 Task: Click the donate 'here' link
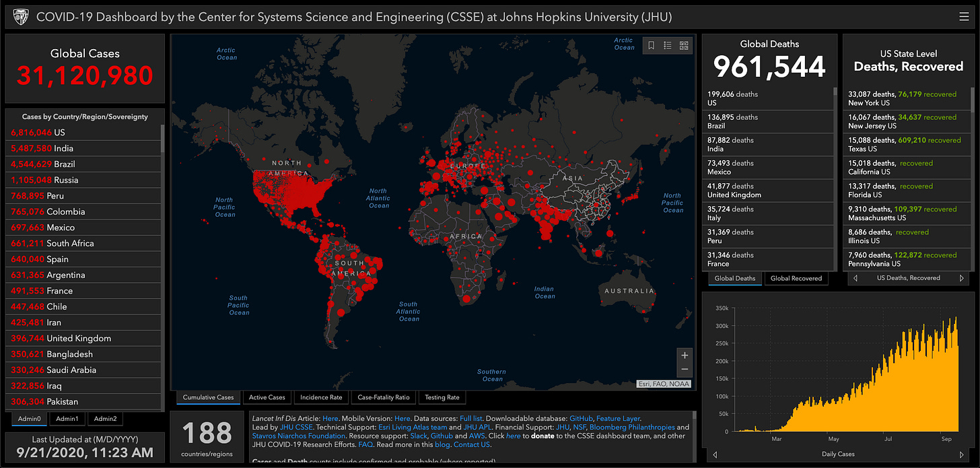[513, 436]
